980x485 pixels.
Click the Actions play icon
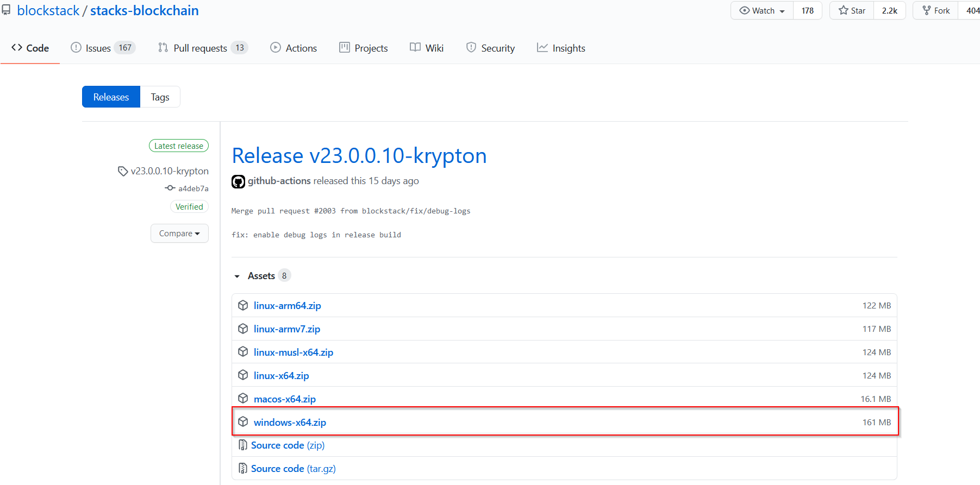coord(276,48)
